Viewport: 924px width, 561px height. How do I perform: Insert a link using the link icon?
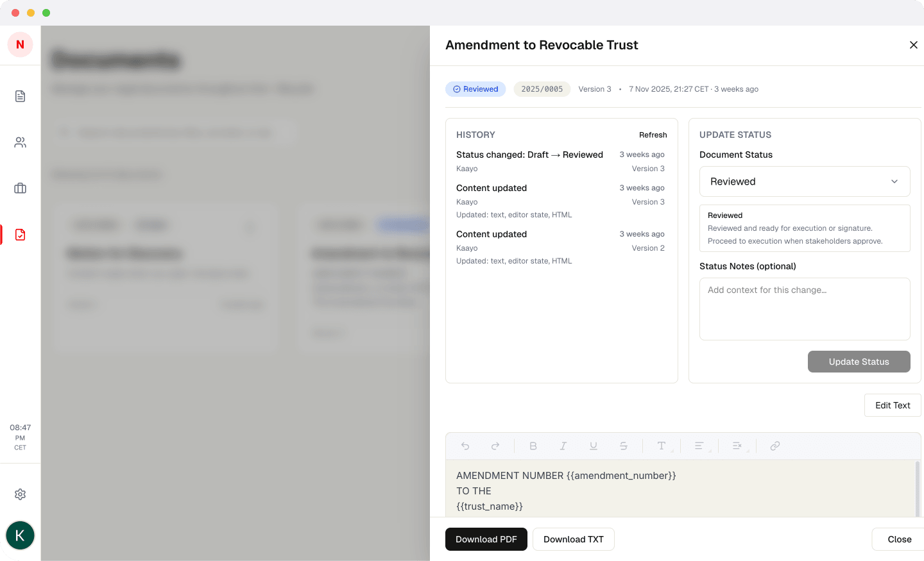pos(775,446)
